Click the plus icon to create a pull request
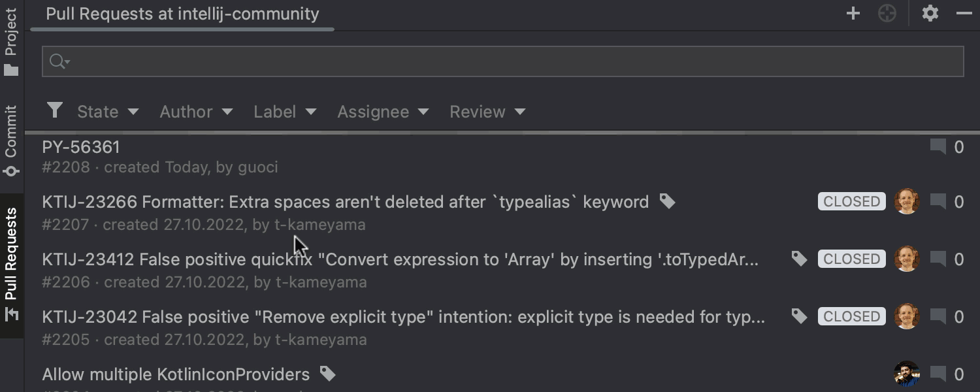The width and height of the screenshot is (980, 392). pos(853,14)
